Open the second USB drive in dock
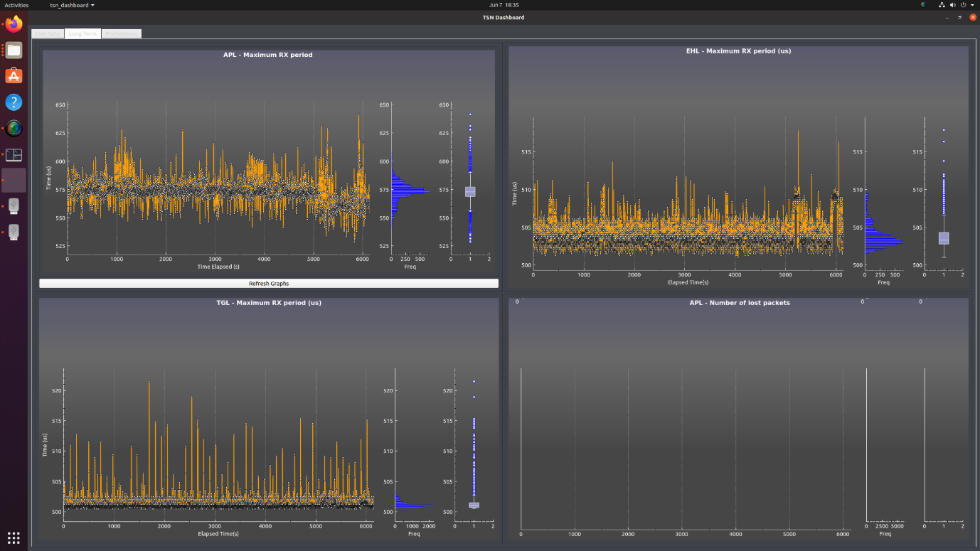The image size is (980, 551). [x=14, y=232]
